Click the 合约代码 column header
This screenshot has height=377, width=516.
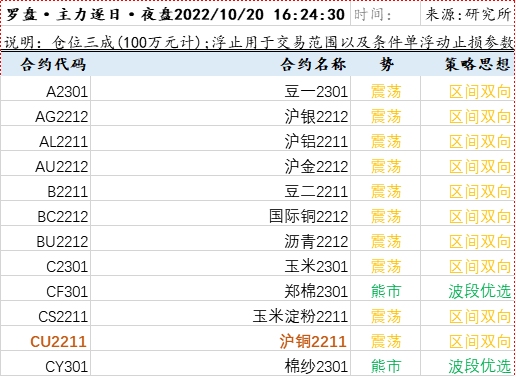pos(46,64)
